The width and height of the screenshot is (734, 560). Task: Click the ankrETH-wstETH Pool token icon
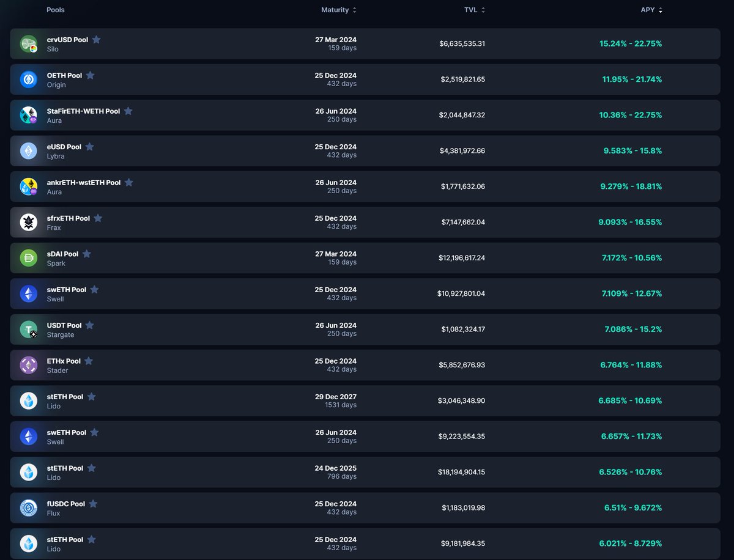[29, 186]
